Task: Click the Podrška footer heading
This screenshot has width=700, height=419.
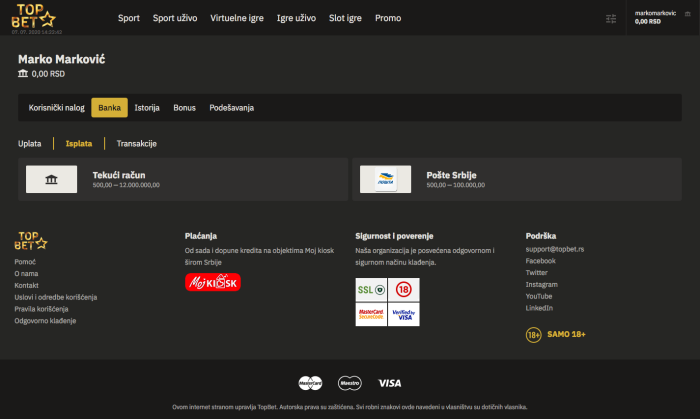Action: click(x=541, y=236)
